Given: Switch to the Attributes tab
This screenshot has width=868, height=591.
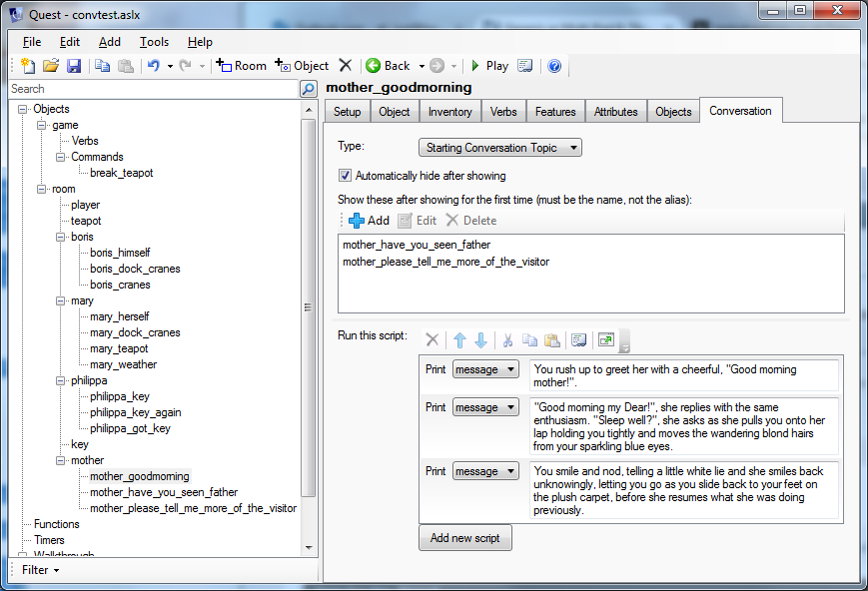Looking at the screenshot, I should [615, 112].
